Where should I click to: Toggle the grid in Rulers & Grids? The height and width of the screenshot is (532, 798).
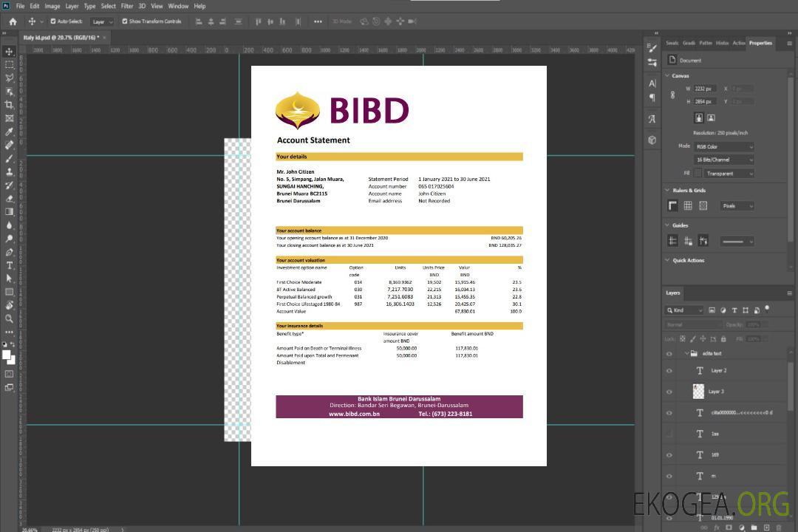pyautogui.click(x=688, y=205)
